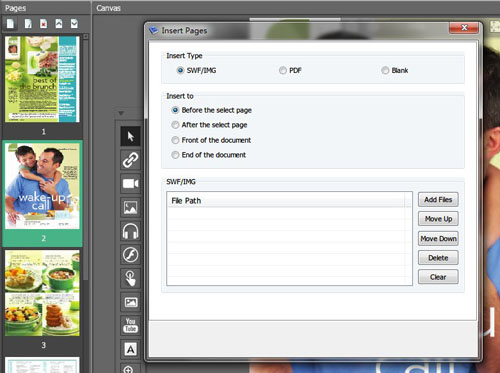Collapse toolbar using the small triangle arrow
Viewport: 500px width, 373px height.
[x=121, y=113]
